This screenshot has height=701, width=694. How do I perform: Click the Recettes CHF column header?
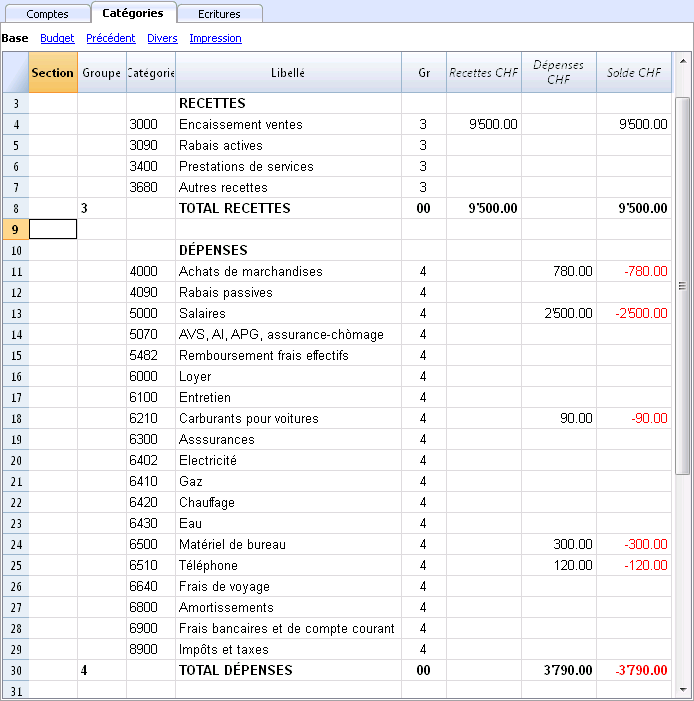[x=484, y=72]
